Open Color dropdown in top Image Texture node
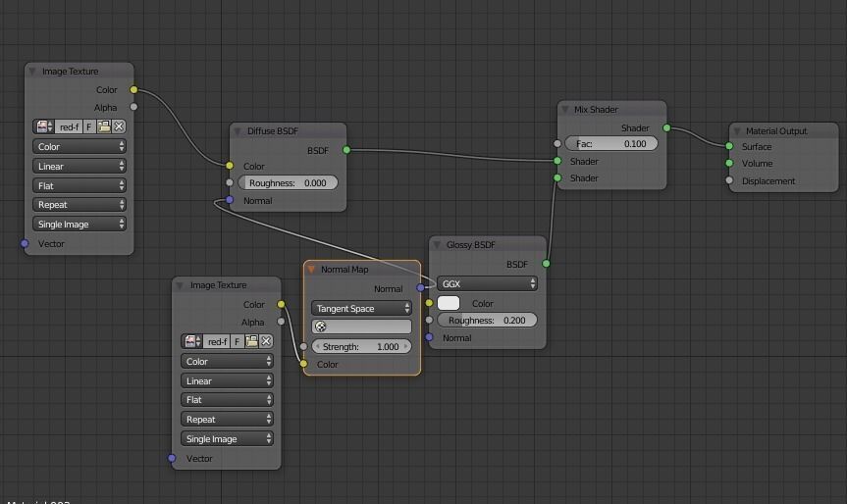Image resolution: width=847 pixels, height=504 pixels. pyautogui.click(x=79, y=147)
